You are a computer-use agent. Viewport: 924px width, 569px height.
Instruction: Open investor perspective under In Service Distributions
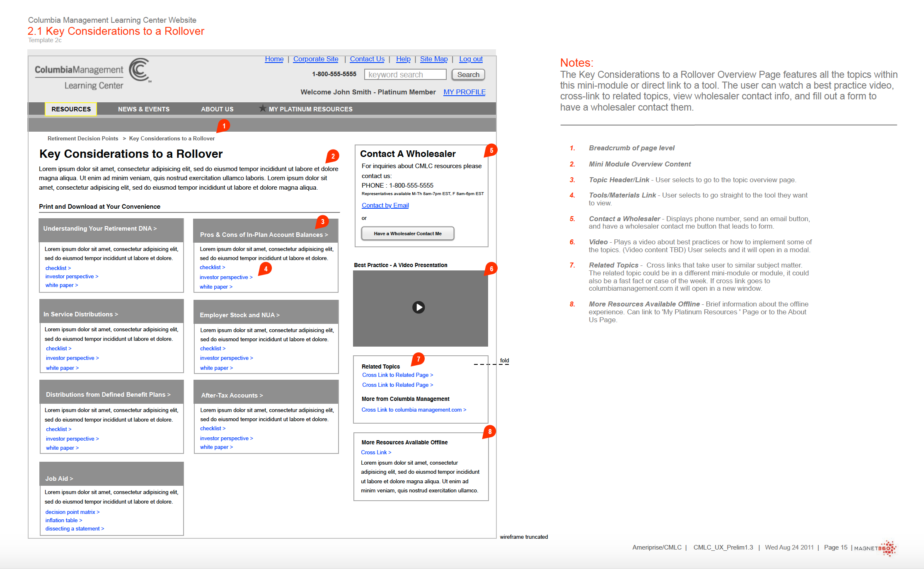73,358
